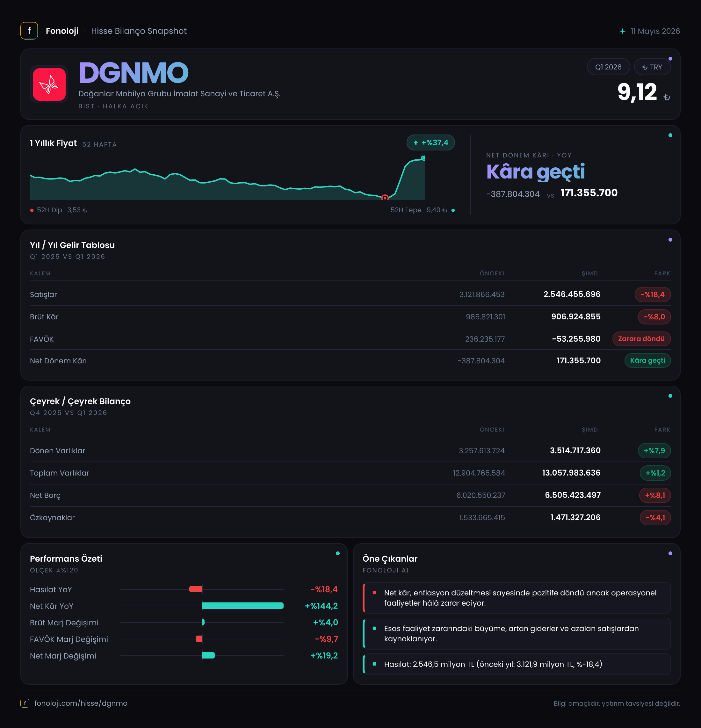Click the green dot beside 52H Tepe
The height and width of the screenshot is (728, 701).
coord(453,211)
